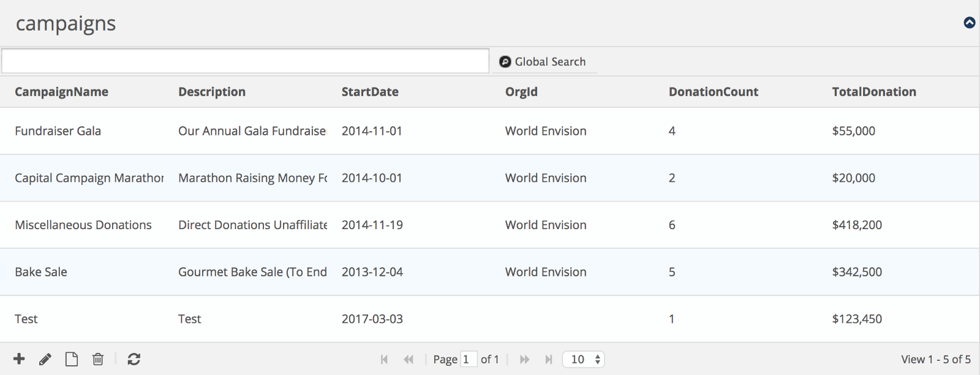Refresh the campaigns grid
Image resolution: width=980 pixels, height=375 pixels.
(x=134, y=359)
